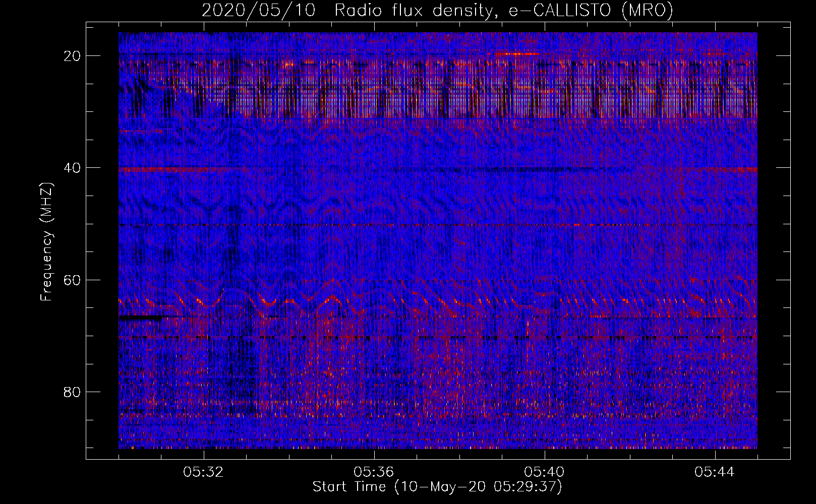
Task: Click the time tick label "05:44"
Action: pyautogui.click(x=715, y=472)
